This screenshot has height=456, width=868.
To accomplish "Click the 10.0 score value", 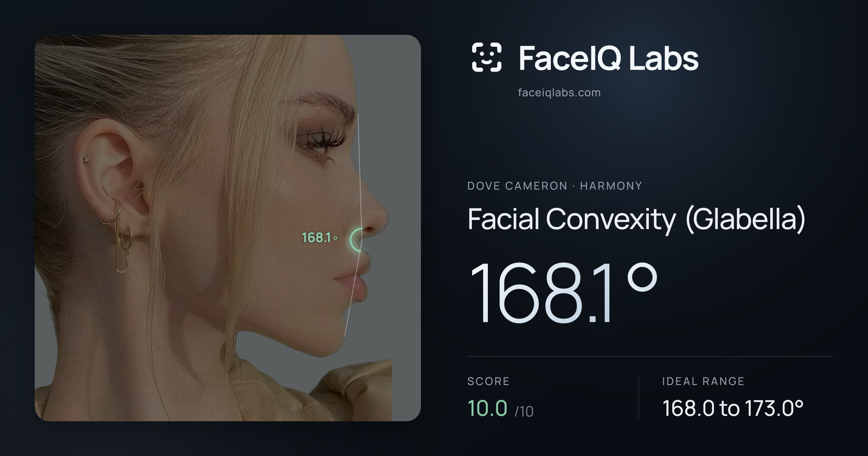I will [x=487, y=408].
